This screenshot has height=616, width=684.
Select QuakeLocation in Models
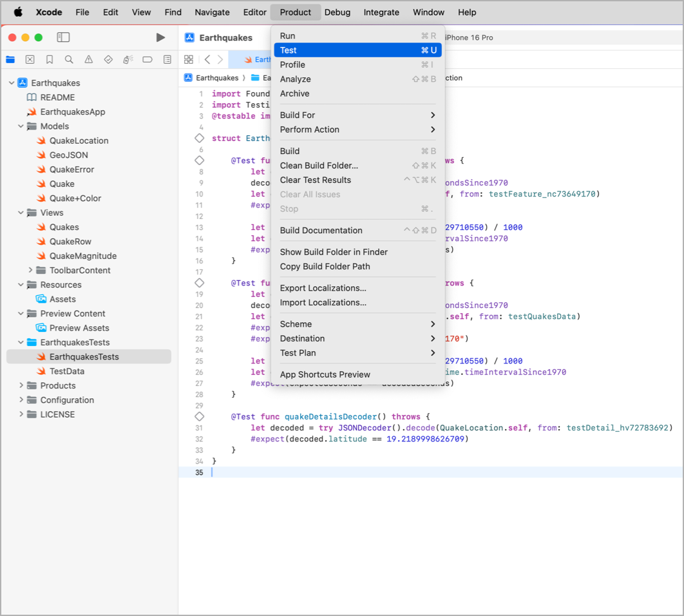pos(79,140)
